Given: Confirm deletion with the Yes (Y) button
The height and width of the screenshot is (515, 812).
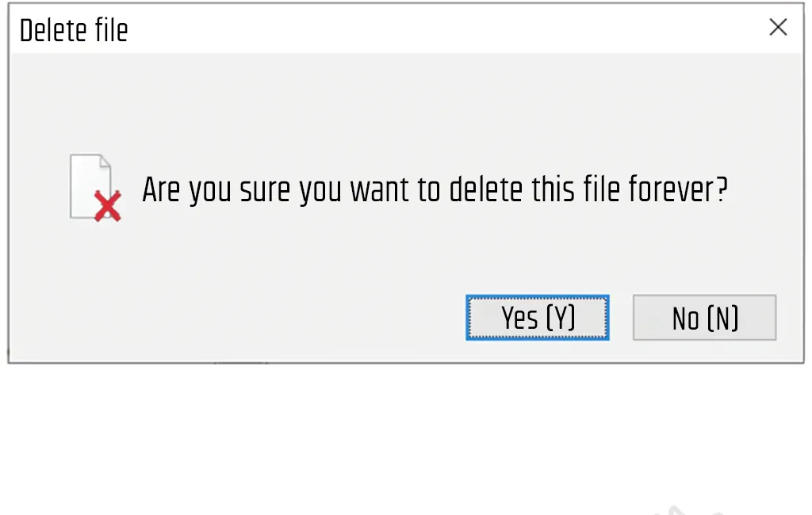Looking at the screenshot, I should 538,318.
